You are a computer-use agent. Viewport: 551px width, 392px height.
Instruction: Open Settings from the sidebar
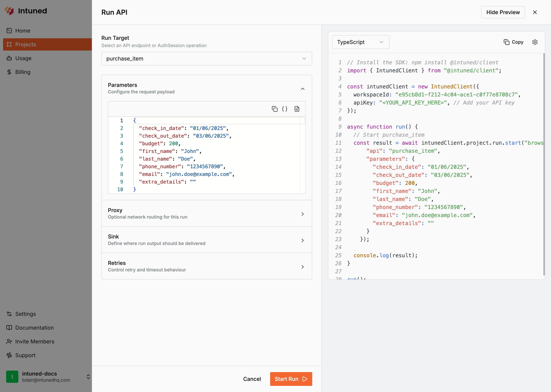point(47,314)
